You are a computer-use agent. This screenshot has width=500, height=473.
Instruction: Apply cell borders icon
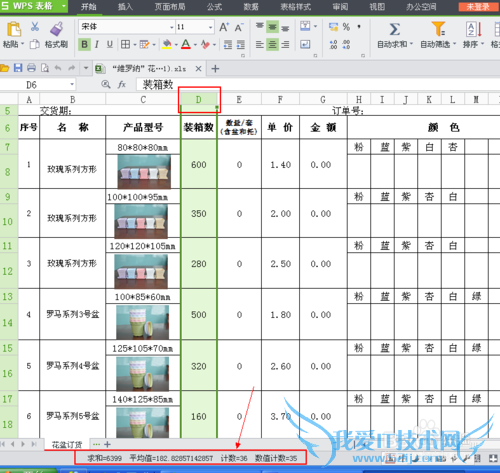tap(125, 44)
